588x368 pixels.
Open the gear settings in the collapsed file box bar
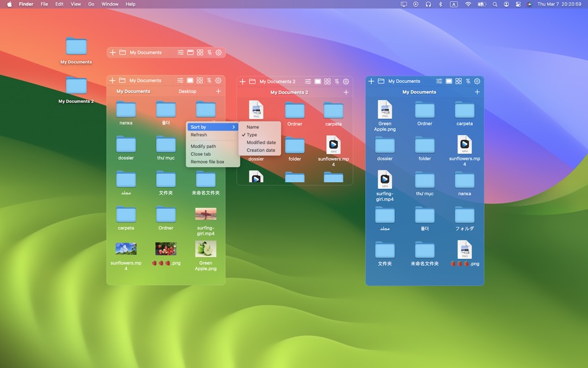(x=218, y=53)
